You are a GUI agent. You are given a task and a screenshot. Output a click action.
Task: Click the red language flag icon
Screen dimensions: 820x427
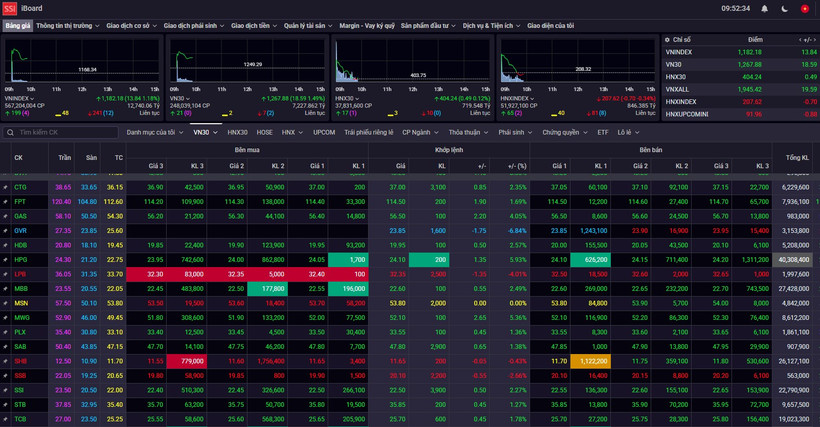pyautogui.click(x=804, y=8)
